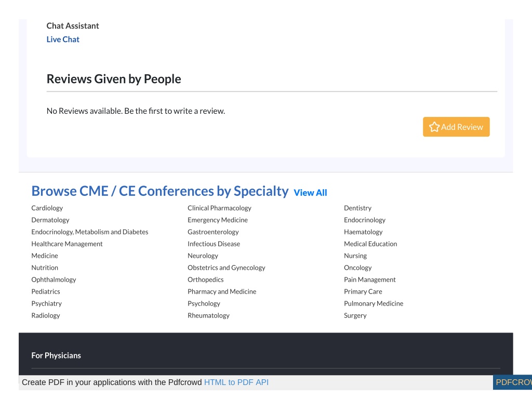532x411 pixels.
Task: Click the star icon in Add Review
Action: click(x=434, y=127)
